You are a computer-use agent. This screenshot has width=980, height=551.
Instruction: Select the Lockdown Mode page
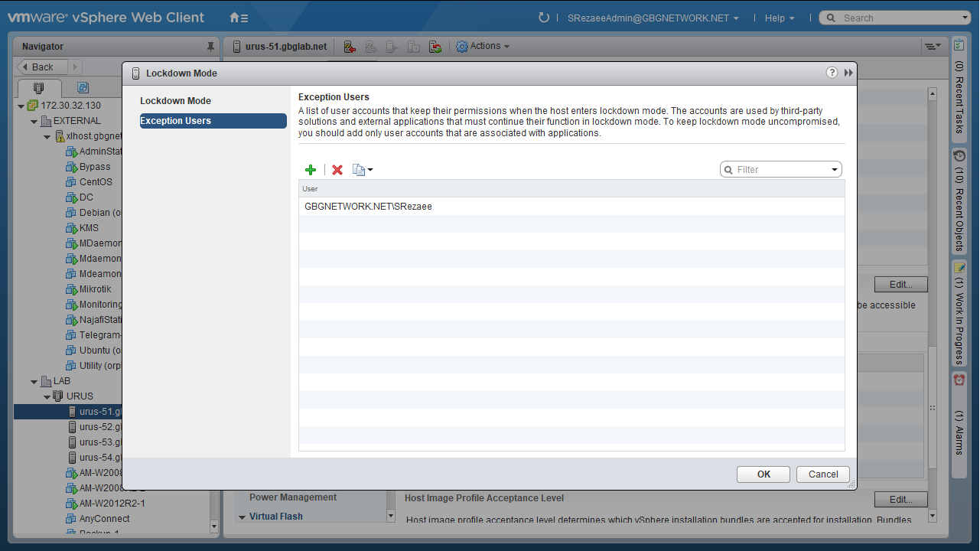click(x=175, y=101)
